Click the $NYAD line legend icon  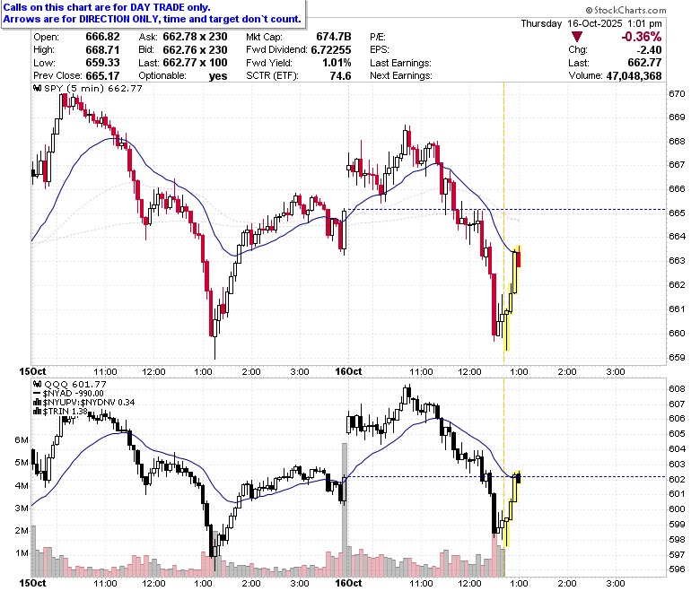[38, 394]
